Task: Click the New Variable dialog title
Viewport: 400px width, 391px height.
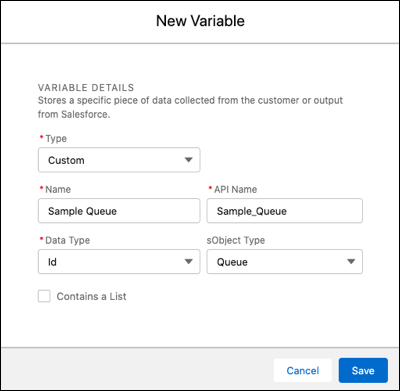Action: 200,21
